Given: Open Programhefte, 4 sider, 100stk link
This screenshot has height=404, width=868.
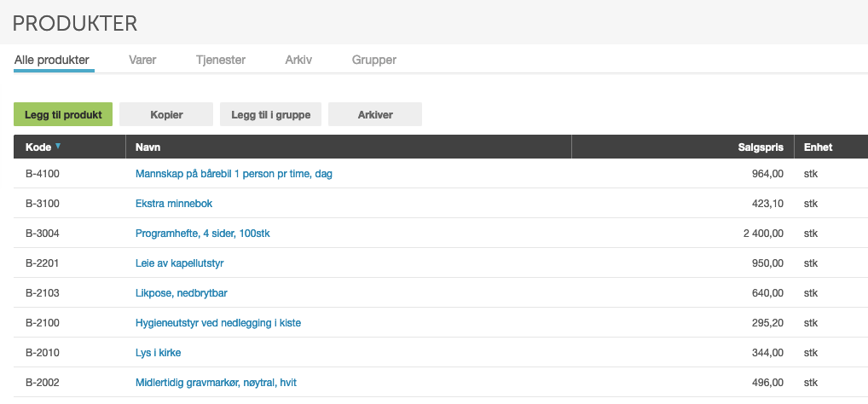Looking at the screenshot, I should [x=203, y=234].
